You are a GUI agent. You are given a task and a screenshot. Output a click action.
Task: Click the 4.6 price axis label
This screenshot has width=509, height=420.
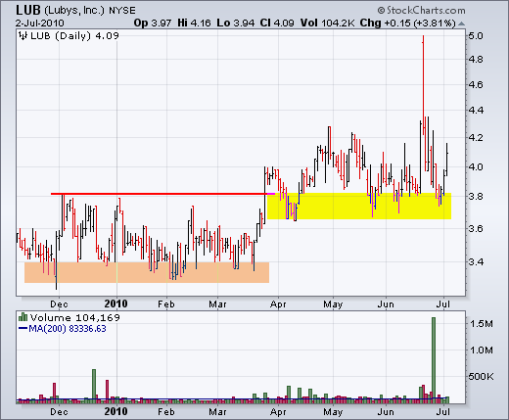[x=476, y=85]
